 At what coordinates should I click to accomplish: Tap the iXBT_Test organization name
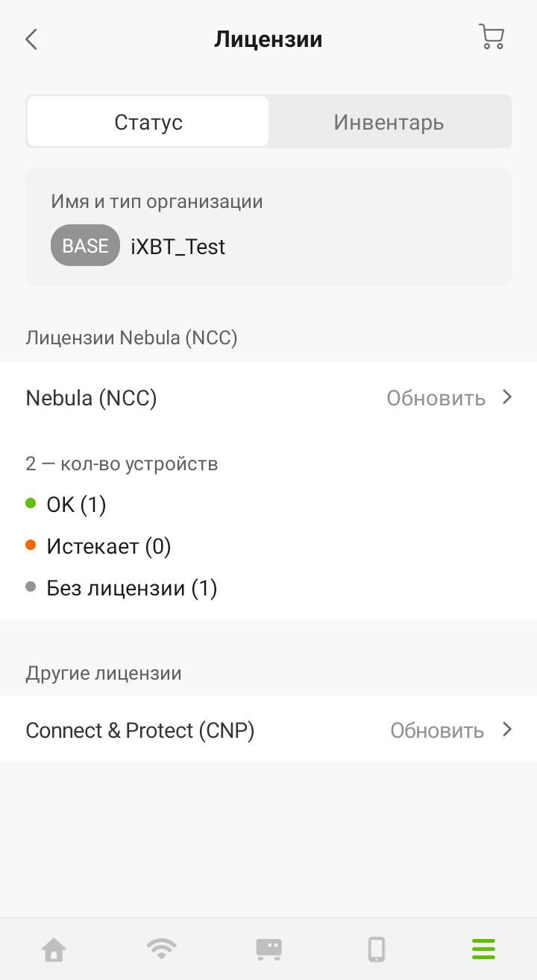(178, 247)
